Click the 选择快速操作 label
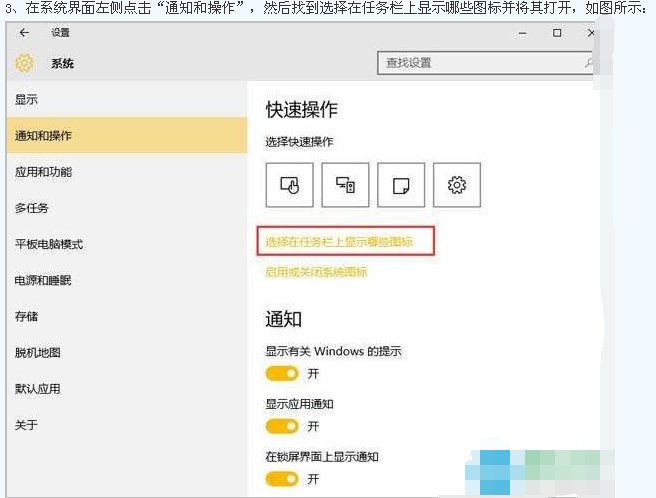The image size is (656, 498). 299,142
